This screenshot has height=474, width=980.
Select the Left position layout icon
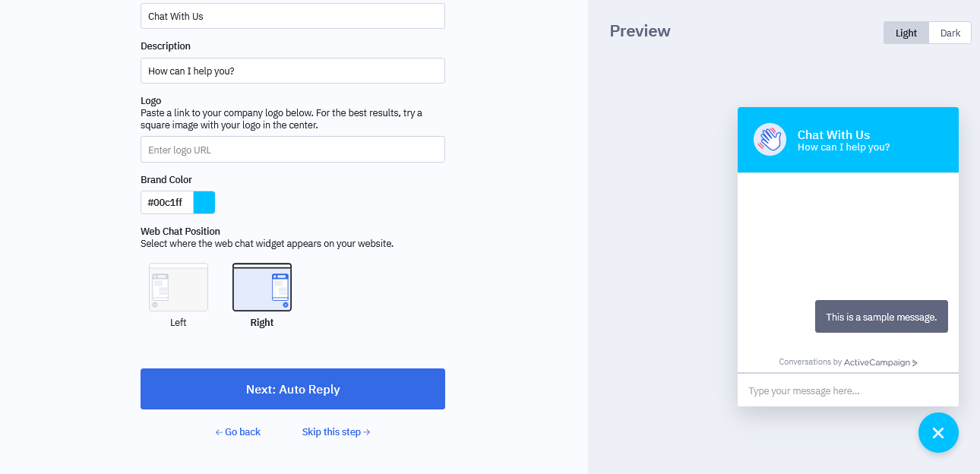(179, 287)
